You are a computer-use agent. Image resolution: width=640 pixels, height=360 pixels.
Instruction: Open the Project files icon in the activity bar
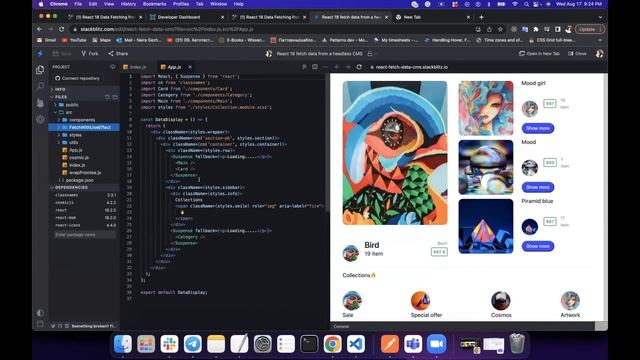[x=40, y=70]
